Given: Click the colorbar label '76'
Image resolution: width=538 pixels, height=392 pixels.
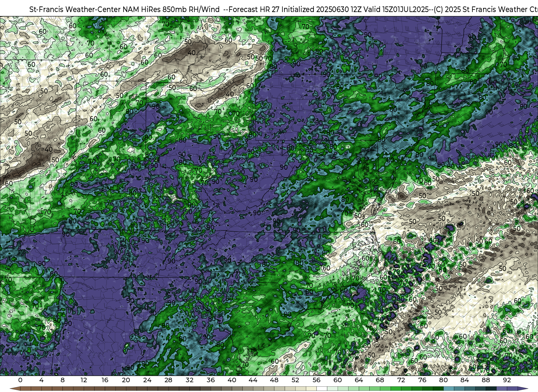Looking at the screenshot, I should (x=422, y=380).
